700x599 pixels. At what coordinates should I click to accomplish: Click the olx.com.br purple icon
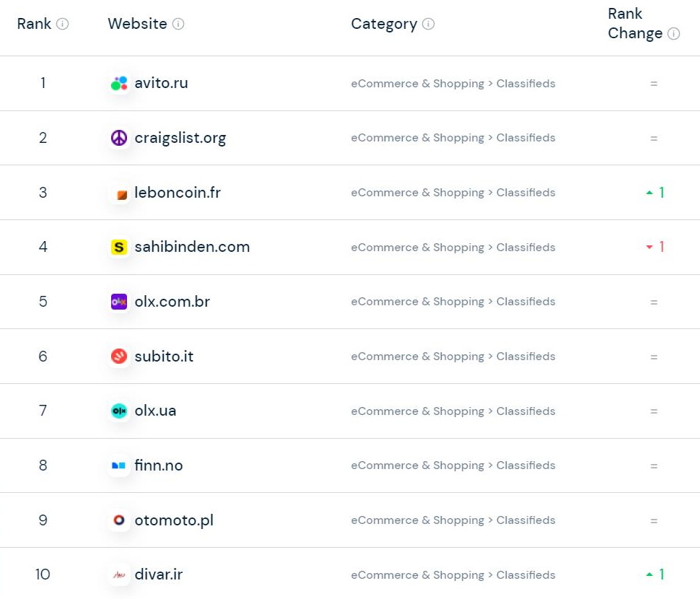click(x=119, y=302)
